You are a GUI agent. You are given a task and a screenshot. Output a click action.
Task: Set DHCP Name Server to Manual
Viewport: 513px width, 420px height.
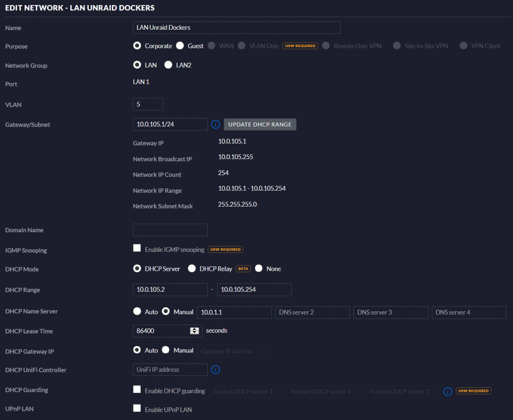pyautogui.click(x=166, y=311)
